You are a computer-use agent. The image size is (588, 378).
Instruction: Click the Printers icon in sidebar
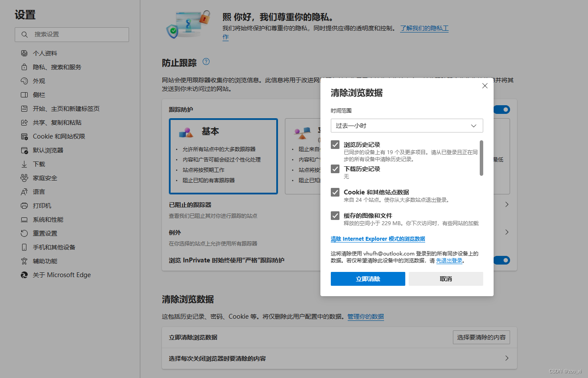(x=24, y=206)
